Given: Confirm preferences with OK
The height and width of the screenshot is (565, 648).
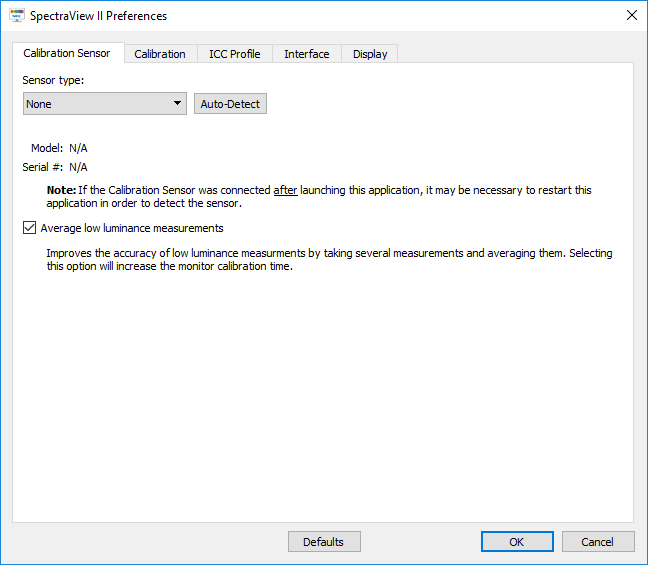Looking at the screenshot, I should click(x=517, y=541).
